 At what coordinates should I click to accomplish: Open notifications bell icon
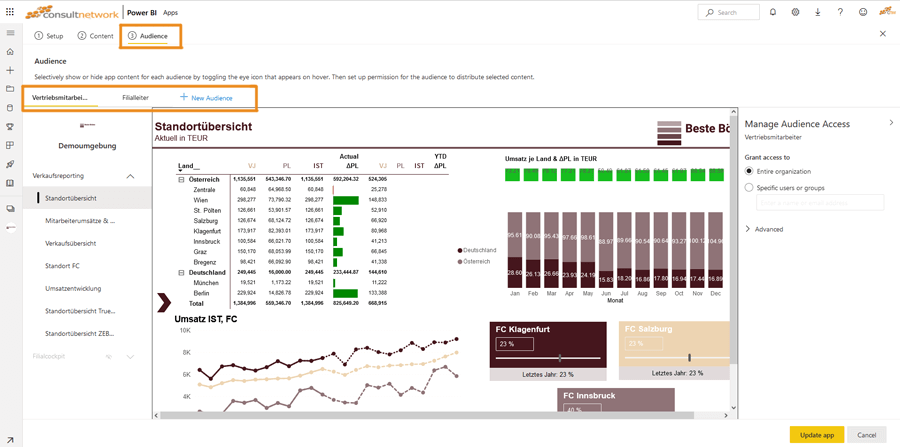click(772, 12)
